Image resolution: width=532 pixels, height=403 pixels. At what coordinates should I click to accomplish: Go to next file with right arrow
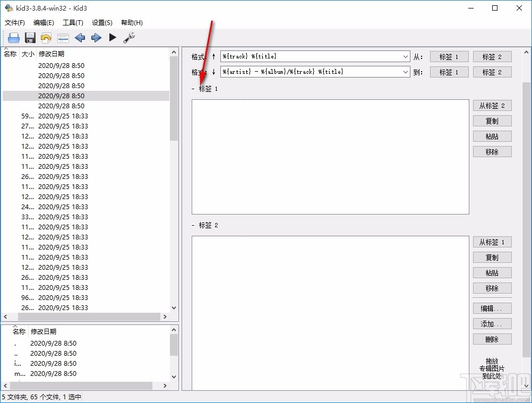[x=96, y=38]
